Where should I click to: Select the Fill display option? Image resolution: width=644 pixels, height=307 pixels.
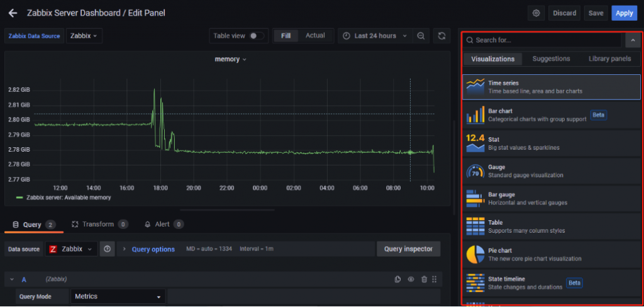[286, 36]
